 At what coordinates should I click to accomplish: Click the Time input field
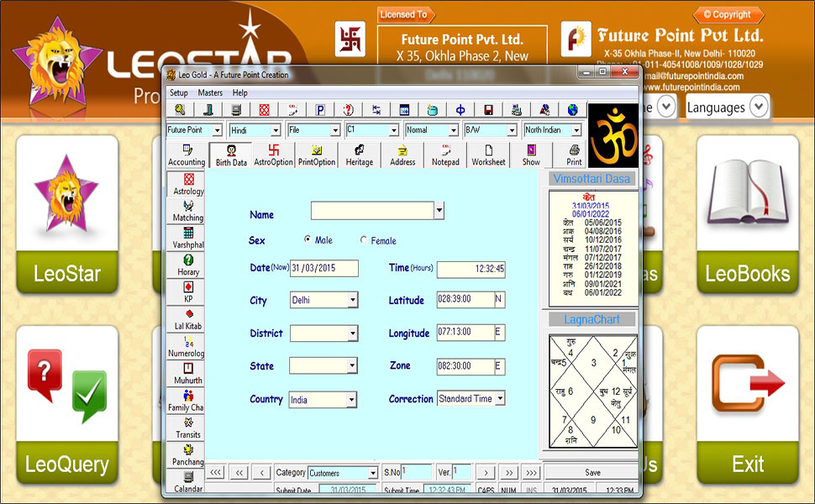(471, 269)
